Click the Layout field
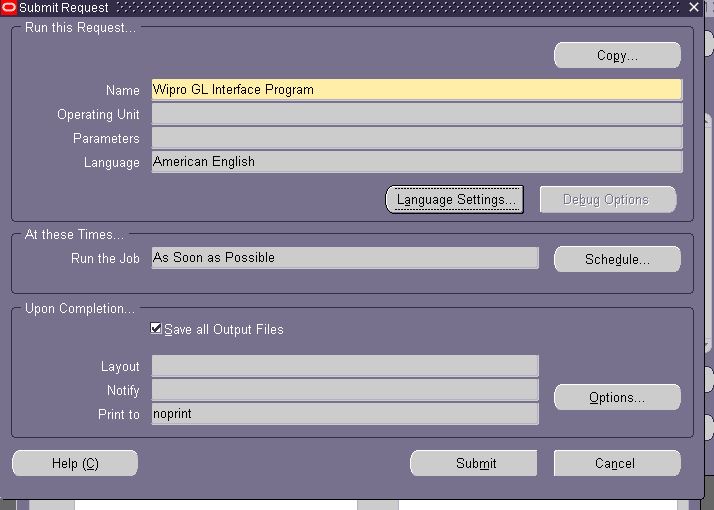This screenshot has height=510, width=714. coord(345,366)
